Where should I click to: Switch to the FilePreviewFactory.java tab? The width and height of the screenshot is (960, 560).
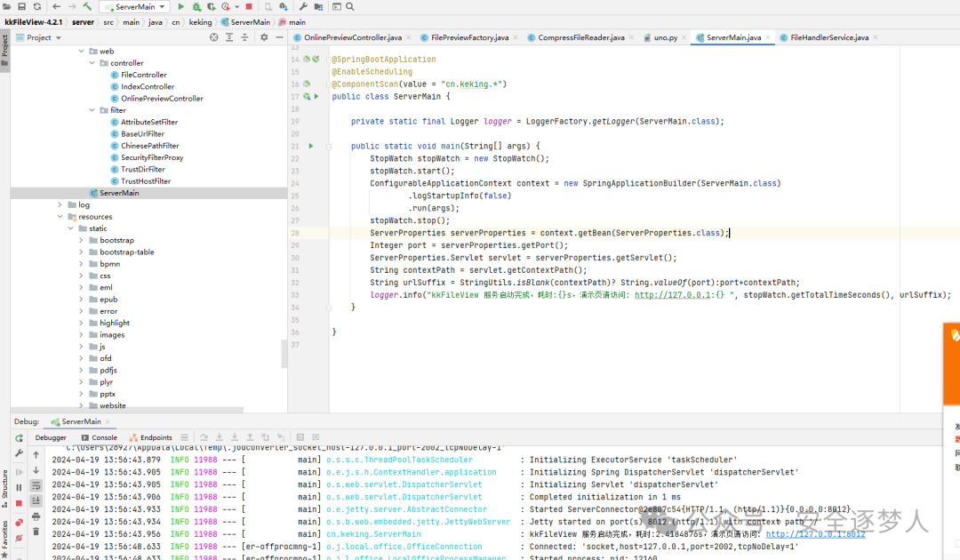click(469, 37)
